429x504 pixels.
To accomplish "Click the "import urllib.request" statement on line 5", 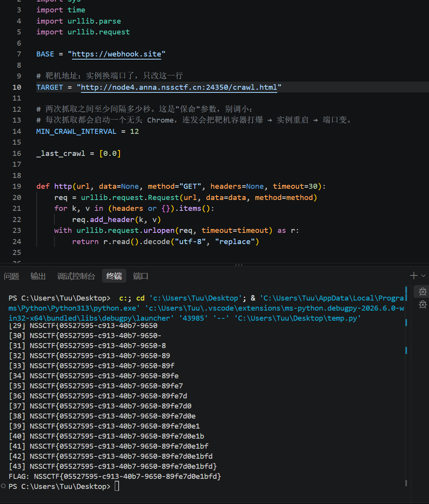I will (83, 32).
